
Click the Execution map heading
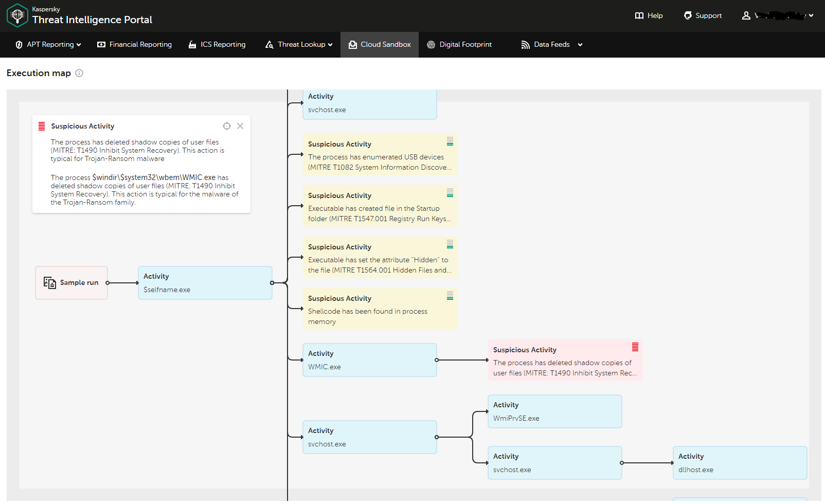pyautogui.click(x=39, y=73)
